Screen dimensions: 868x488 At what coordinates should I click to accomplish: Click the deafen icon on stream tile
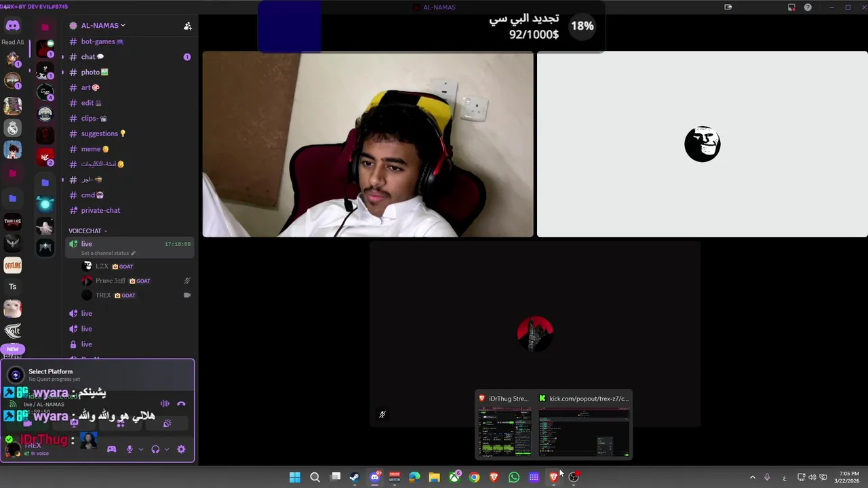382,414
